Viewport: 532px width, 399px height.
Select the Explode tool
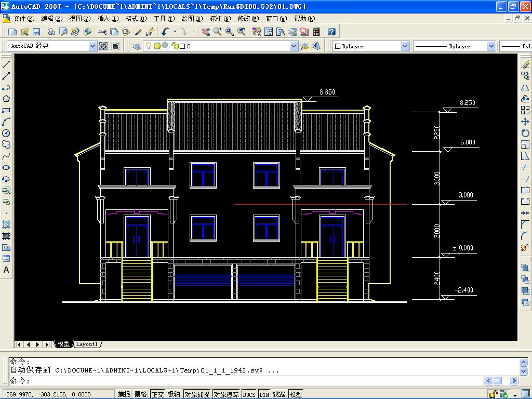525,247
